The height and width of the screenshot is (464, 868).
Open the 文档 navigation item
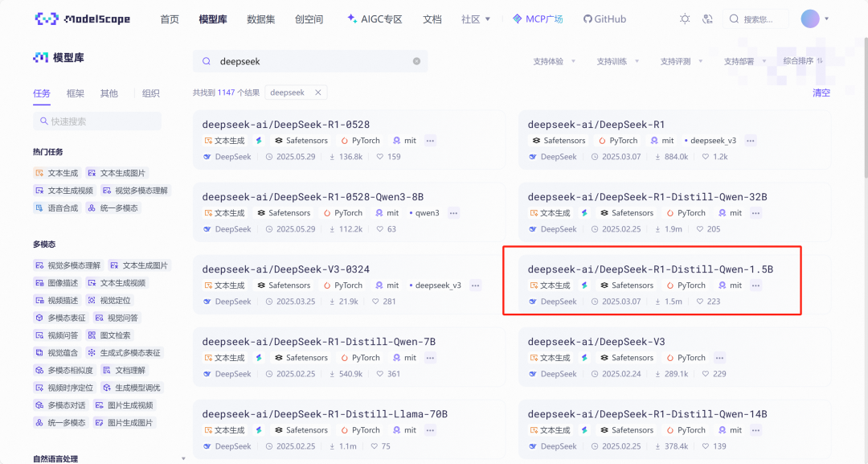432,19
